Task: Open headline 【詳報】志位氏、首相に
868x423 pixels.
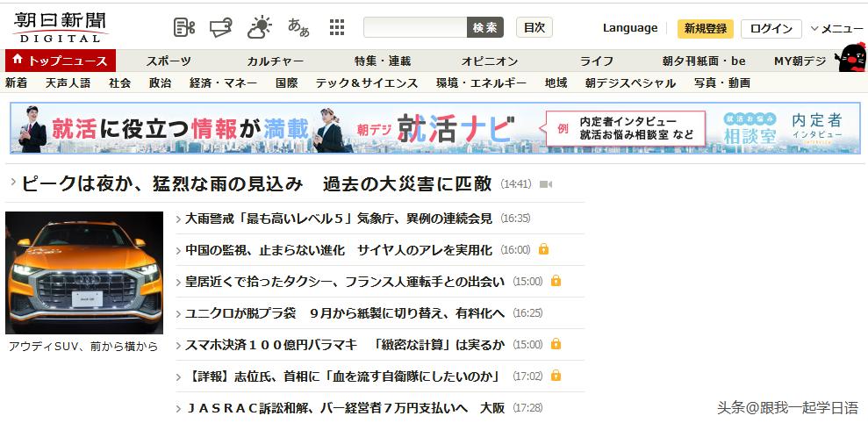Action: [x=342, y=376]
